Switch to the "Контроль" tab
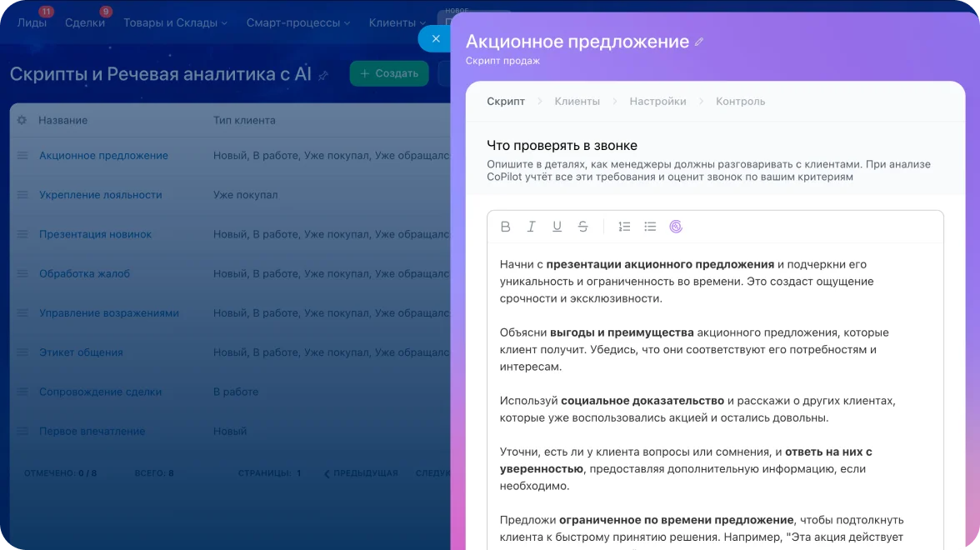Screen dimensions: 980x550 (739, 101)
